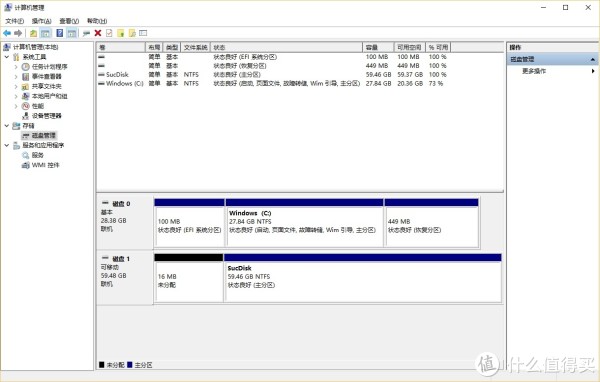Open the blue Help icon in toolbar

coord(60,33)
